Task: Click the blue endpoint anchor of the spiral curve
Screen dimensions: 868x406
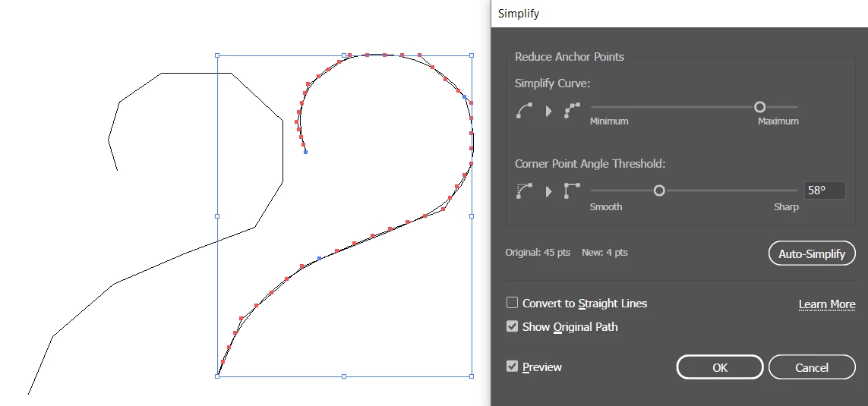Action: click(305, 152)
